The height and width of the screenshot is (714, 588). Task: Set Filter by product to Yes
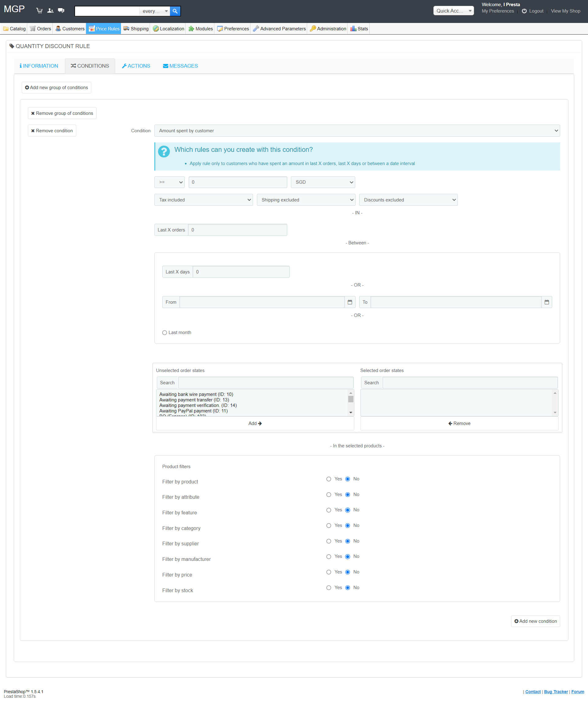pos(329,479)
